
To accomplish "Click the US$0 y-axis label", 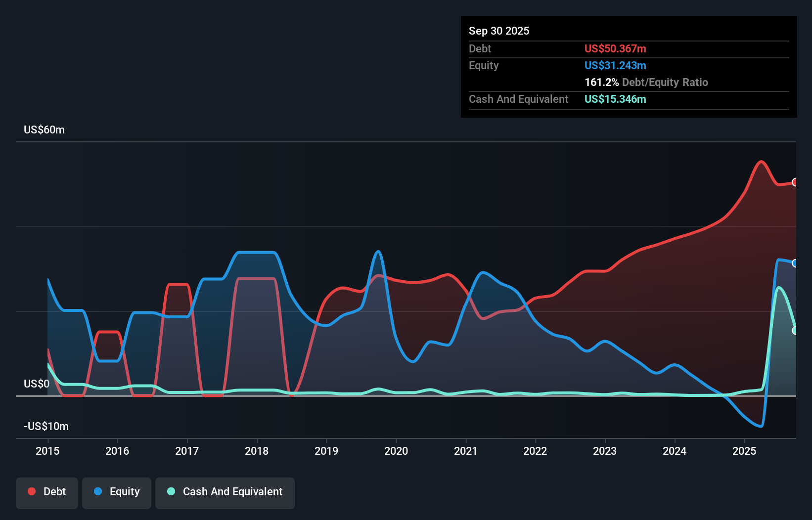I will click(37, 384).
